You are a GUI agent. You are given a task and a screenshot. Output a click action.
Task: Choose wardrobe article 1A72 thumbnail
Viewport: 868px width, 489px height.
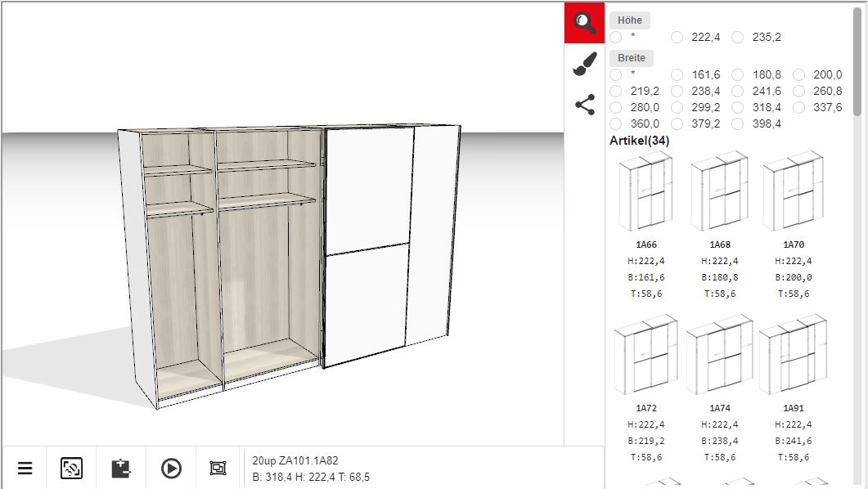645,355
